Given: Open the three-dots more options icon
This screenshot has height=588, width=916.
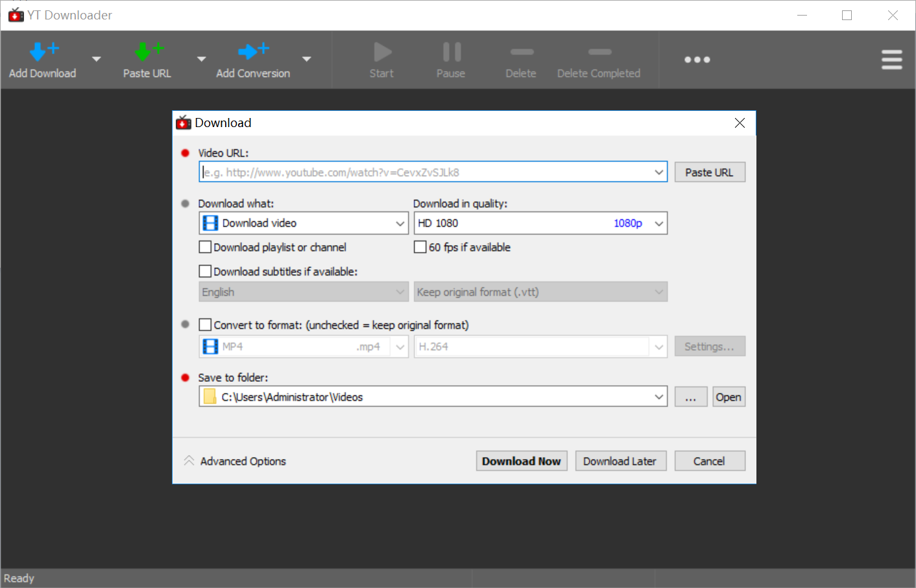Looking at the screenshot, I should coord(697,60).
